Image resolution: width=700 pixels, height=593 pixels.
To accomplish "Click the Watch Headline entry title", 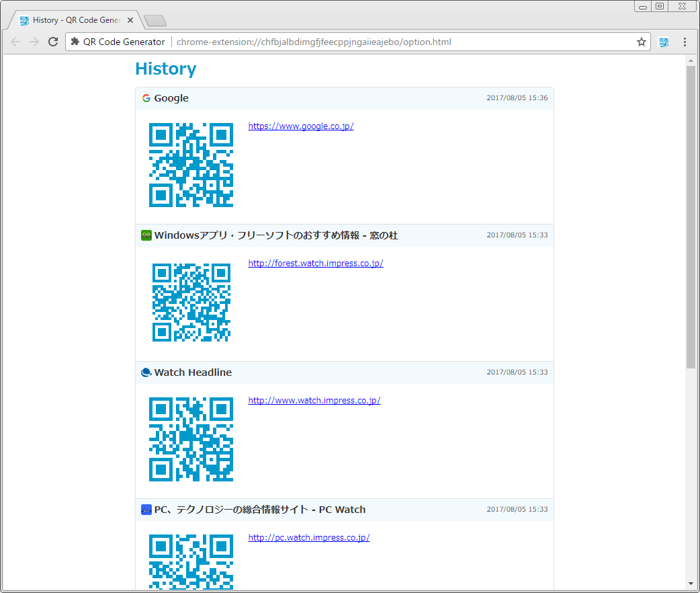I will tap(193, 372).
